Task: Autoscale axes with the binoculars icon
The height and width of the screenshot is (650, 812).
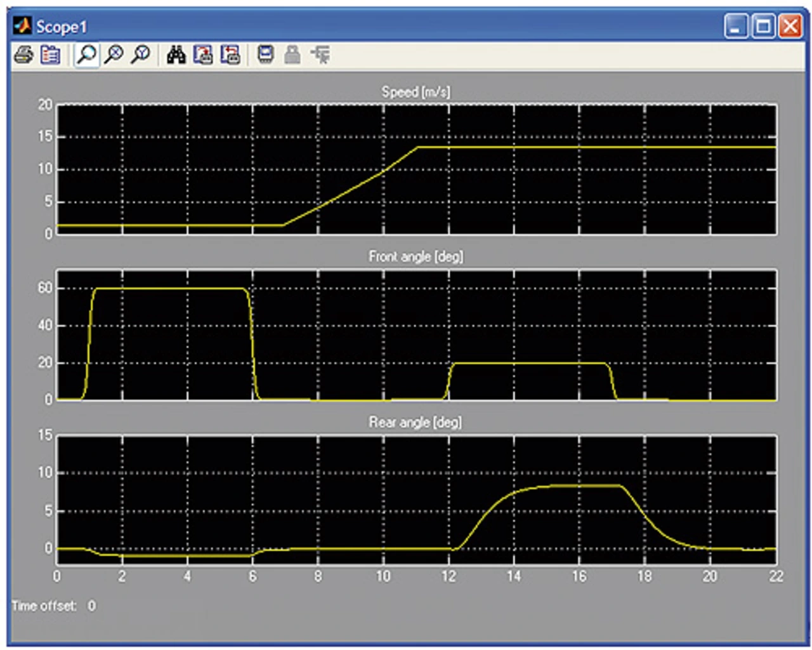Action: (x=176, y=55)
